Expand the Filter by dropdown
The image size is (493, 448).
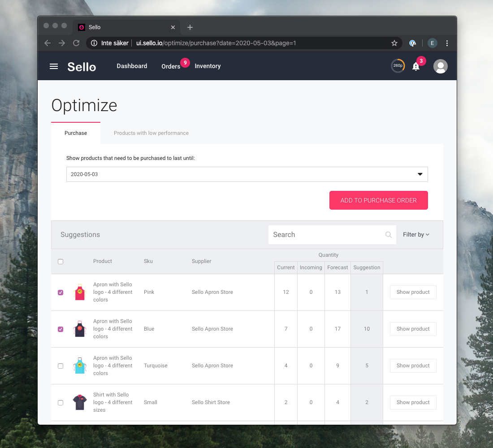pyautogui.click(x=416, y=235)
